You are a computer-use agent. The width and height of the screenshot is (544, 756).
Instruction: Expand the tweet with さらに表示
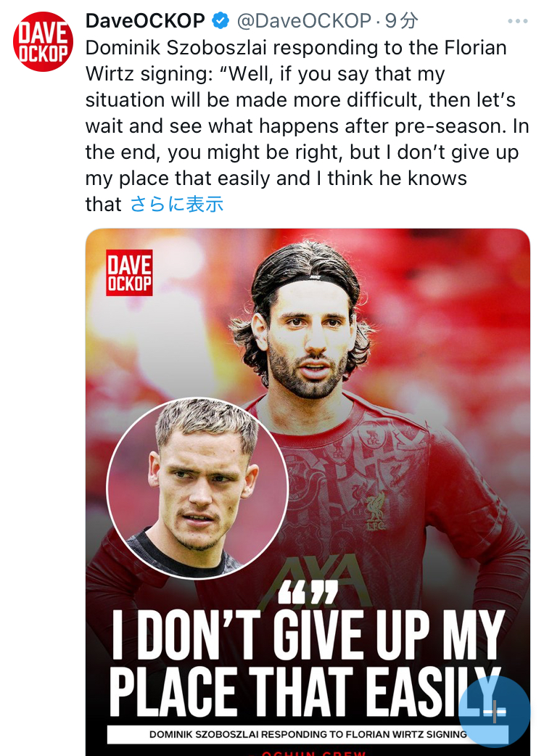177,204
